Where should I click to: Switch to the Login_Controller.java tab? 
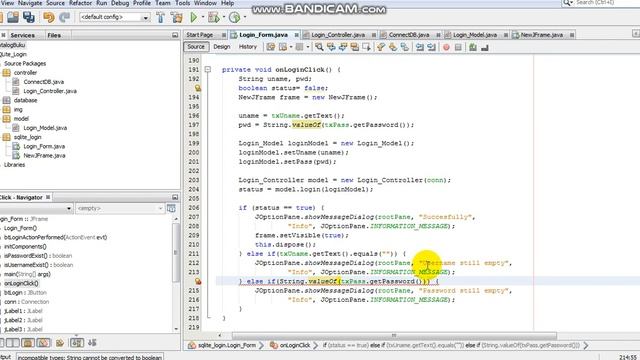point(338,35)
